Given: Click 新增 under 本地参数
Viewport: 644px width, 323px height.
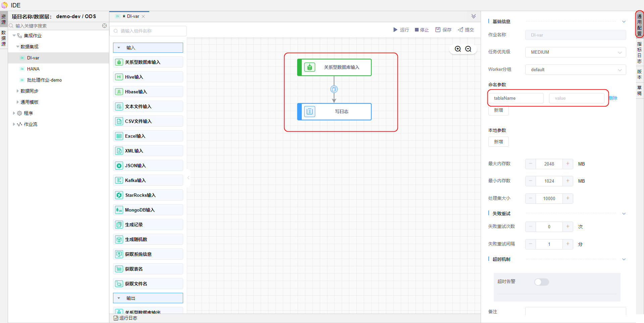Looking at the screenshot, I should (498, 142).
